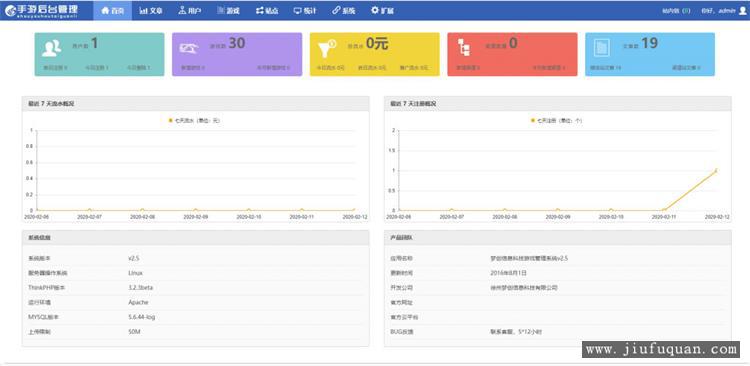
Task: Click the system version value v2.5
Action: (133, 258)
